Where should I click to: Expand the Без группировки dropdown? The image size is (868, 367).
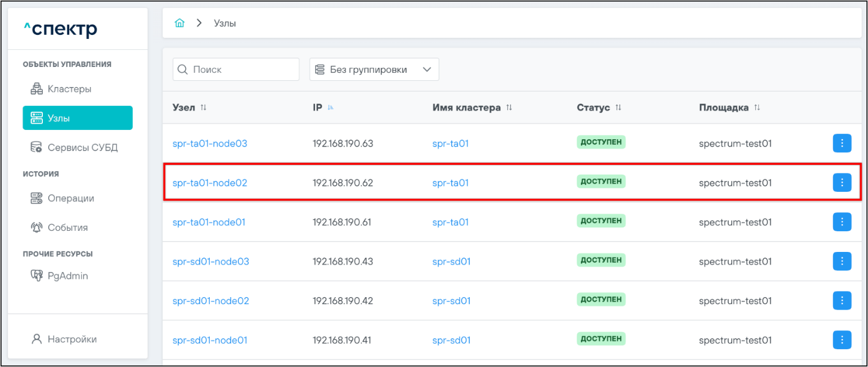pyautogui.click(x=374, y=69)
